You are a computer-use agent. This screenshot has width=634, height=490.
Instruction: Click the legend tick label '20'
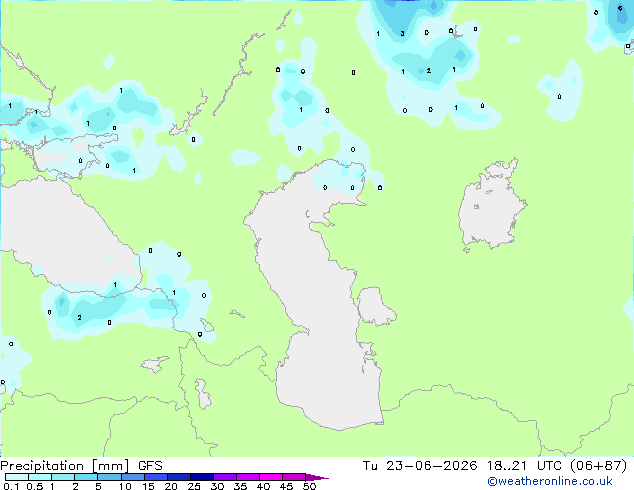click(x=171, y=486)
